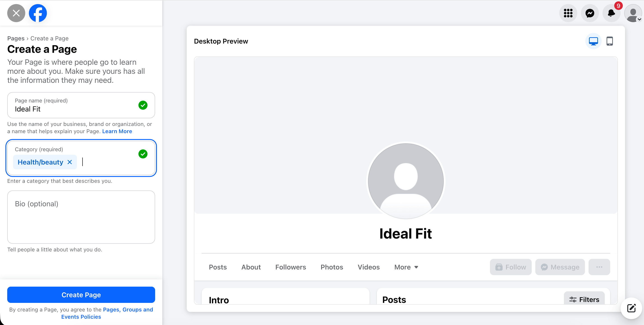Select the About tab in preview
The height and width of the screenshot is (325, 644).
pos(251,267)
